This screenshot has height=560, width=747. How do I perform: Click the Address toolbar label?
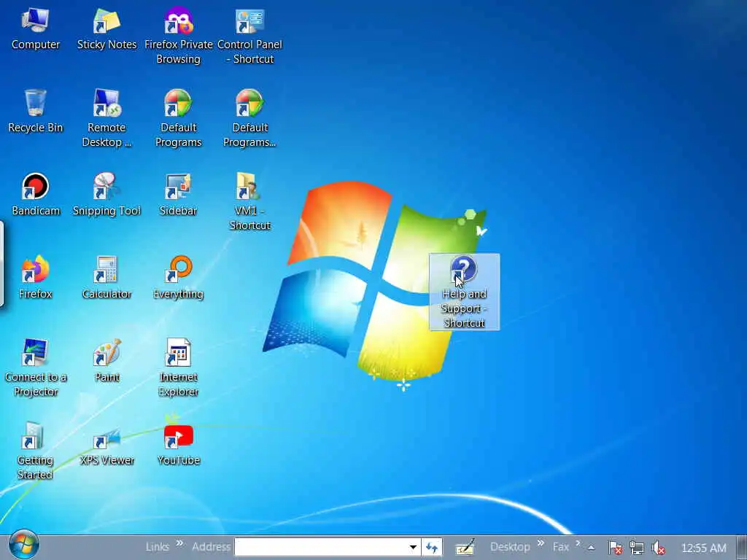click(211, 547)
